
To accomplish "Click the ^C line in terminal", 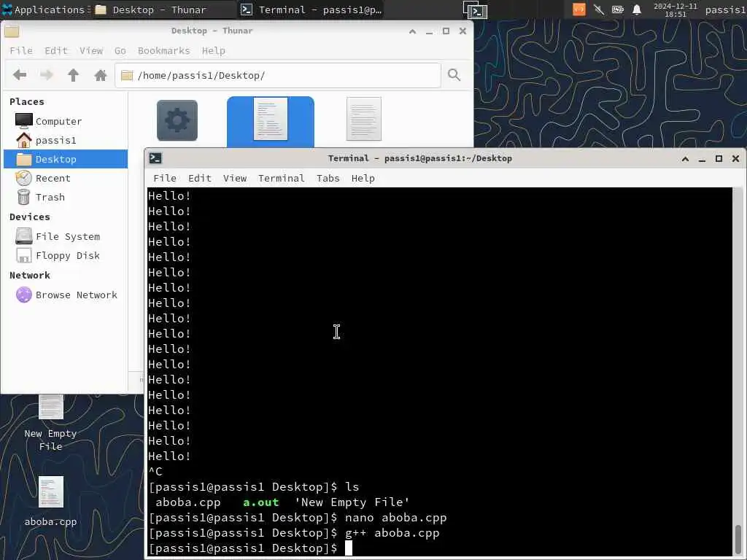I will 155,472.
